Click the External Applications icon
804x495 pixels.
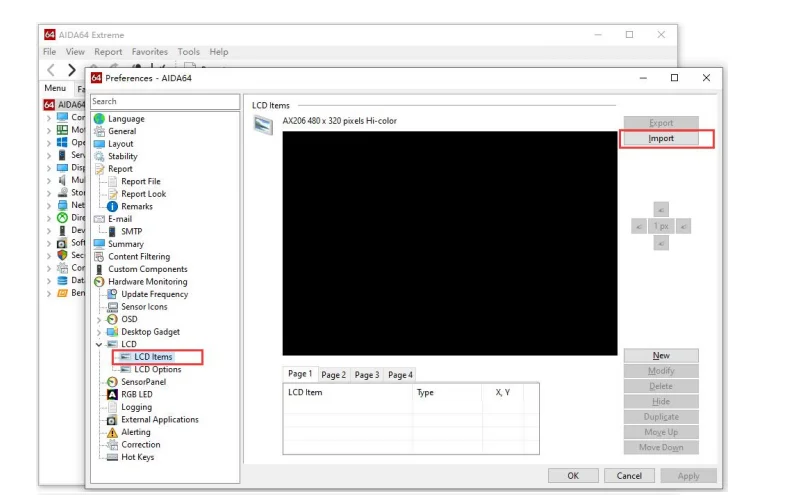click(112, 420)
